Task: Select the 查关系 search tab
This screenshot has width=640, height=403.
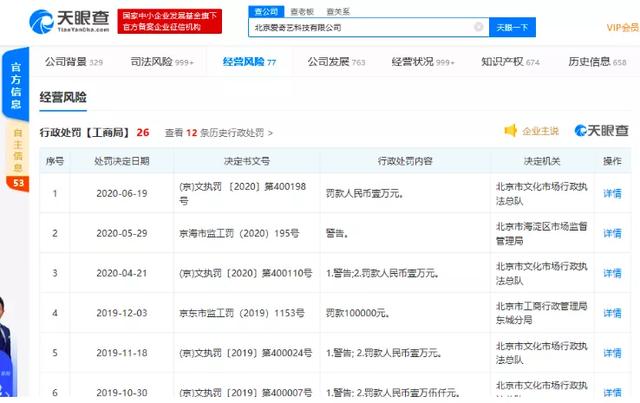Action: tap(338, 12)
